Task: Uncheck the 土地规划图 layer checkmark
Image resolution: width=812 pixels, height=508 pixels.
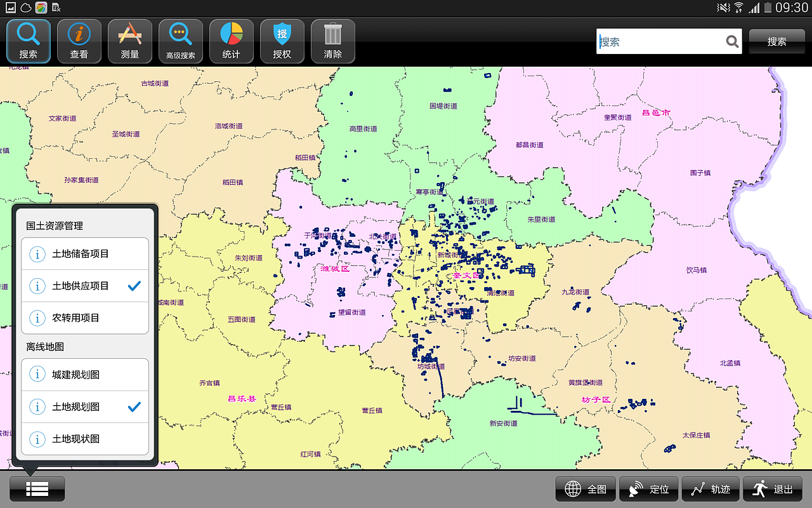Action: pos(134,406)
